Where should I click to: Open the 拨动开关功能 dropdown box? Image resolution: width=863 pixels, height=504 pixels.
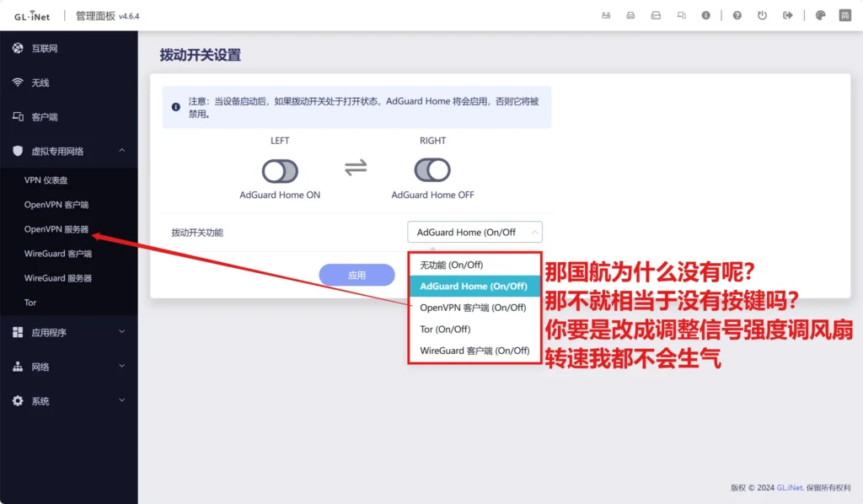point(474,232)
